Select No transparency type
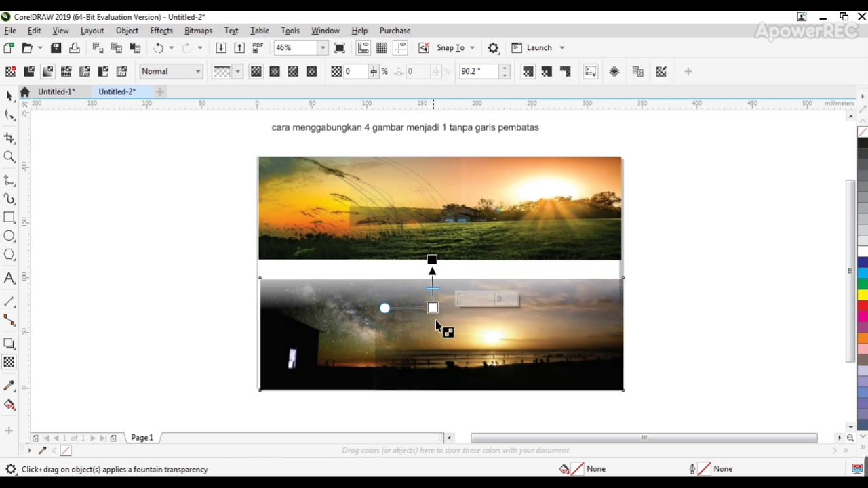868x488 pixels. 10,71
